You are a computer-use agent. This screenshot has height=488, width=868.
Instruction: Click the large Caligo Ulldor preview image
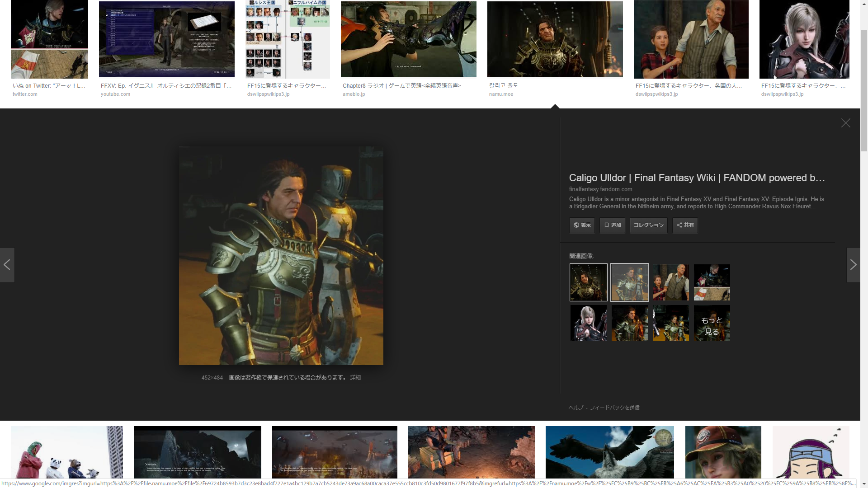(281, 256)
